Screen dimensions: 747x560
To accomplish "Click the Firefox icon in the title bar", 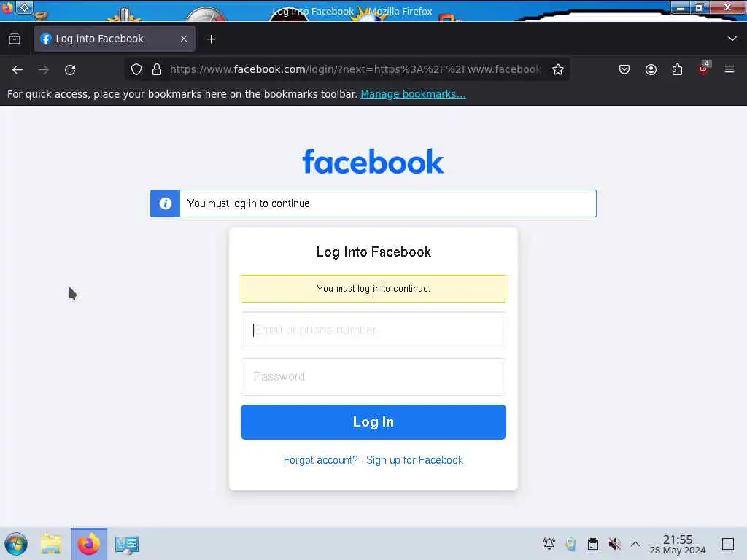I will [x=7, y=7].
